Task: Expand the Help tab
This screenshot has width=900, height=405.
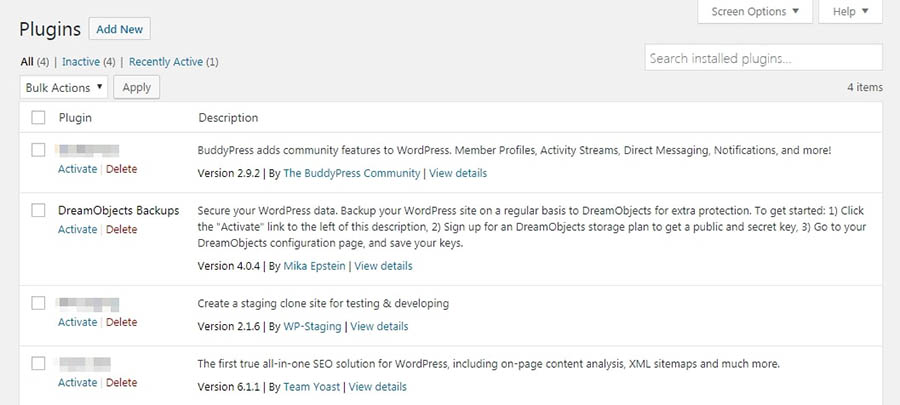Action: [851, 11]
